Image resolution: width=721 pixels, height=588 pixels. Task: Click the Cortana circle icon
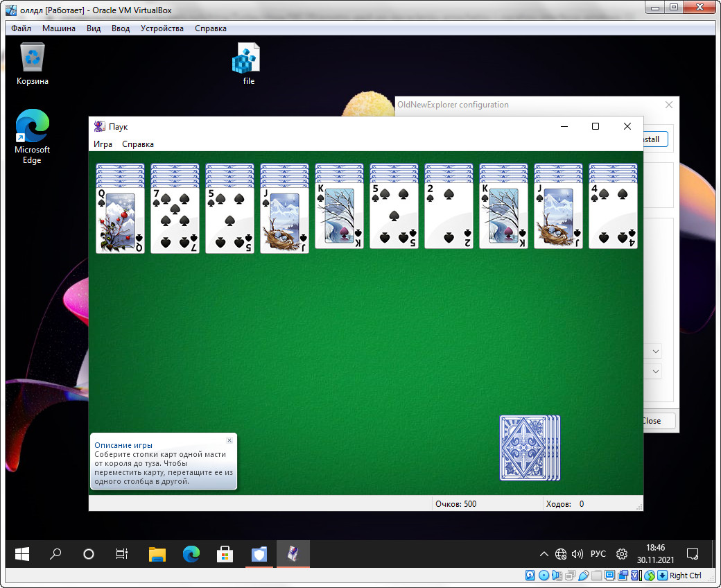[89, 554]
